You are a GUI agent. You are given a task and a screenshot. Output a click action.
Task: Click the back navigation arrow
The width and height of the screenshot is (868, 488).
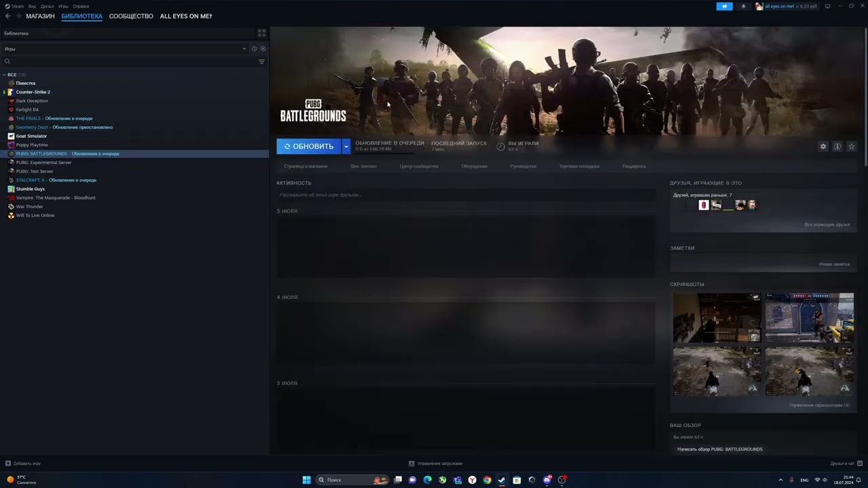7,16
